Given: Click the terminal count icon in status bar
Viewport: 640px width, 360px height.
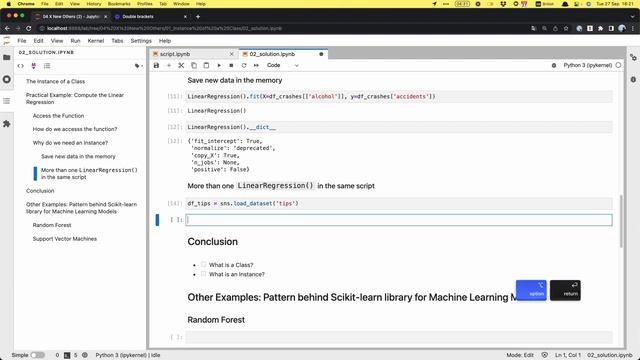Looking at the screenshot, I should pos(67,355).
